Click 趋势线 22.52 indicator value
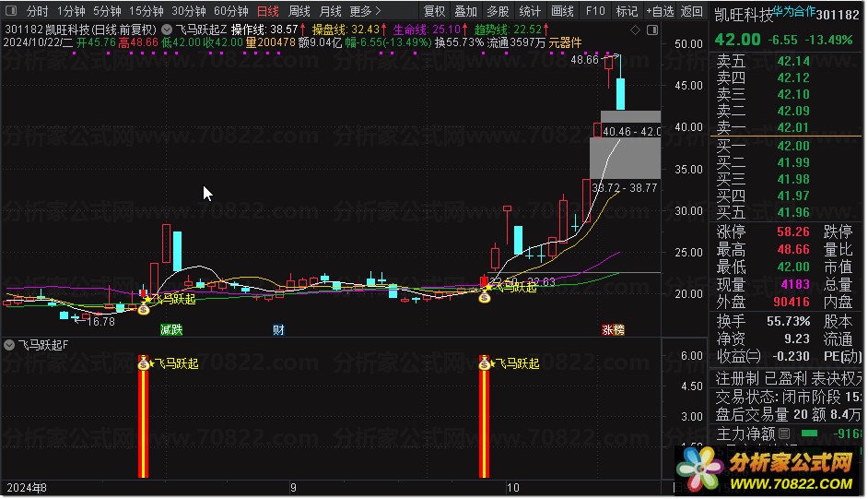868x499 pixels. [511, 30]
